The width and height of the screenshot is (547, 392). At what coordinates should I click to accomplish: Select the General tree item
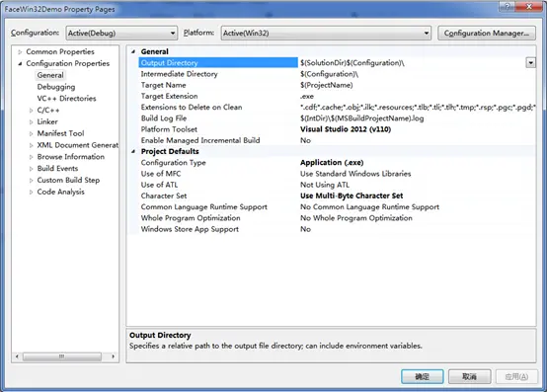coord(50,75)
